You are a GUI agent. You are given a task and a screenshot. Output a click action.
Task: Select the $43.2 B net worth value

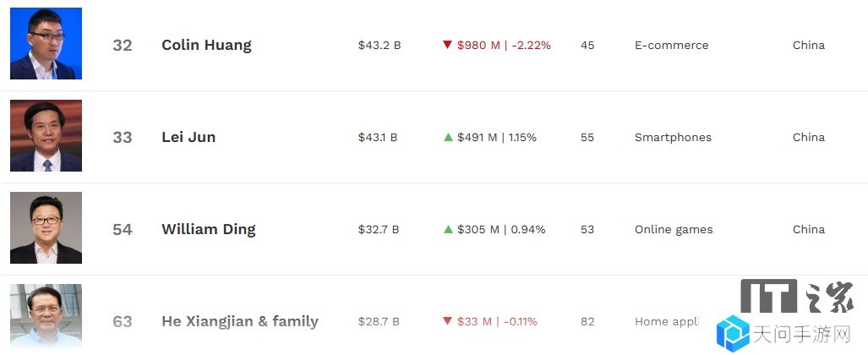tap(379, 46)
